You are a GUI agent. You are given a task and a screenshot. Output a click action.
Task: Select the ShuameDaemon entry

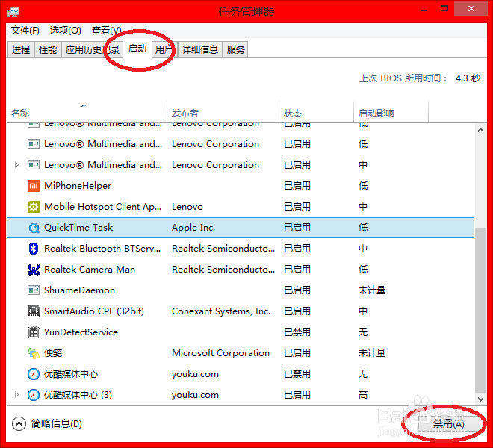click(79, 290)
